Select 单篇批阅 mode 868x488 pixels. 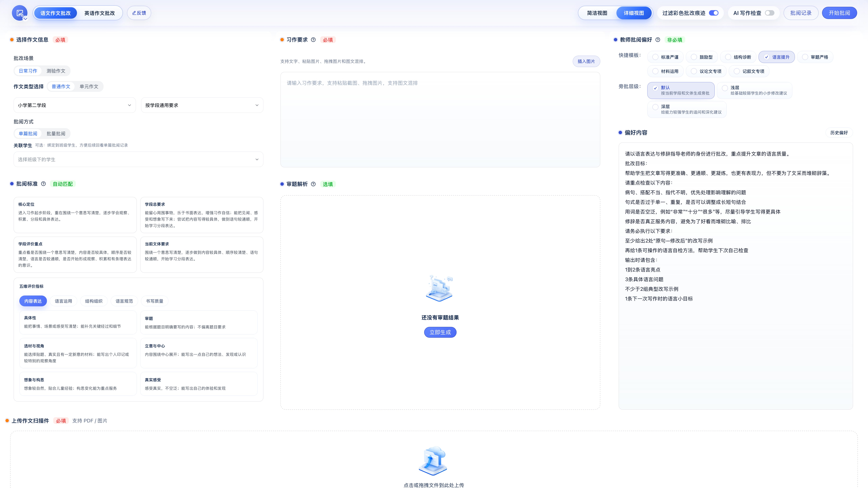click(28, 133)
